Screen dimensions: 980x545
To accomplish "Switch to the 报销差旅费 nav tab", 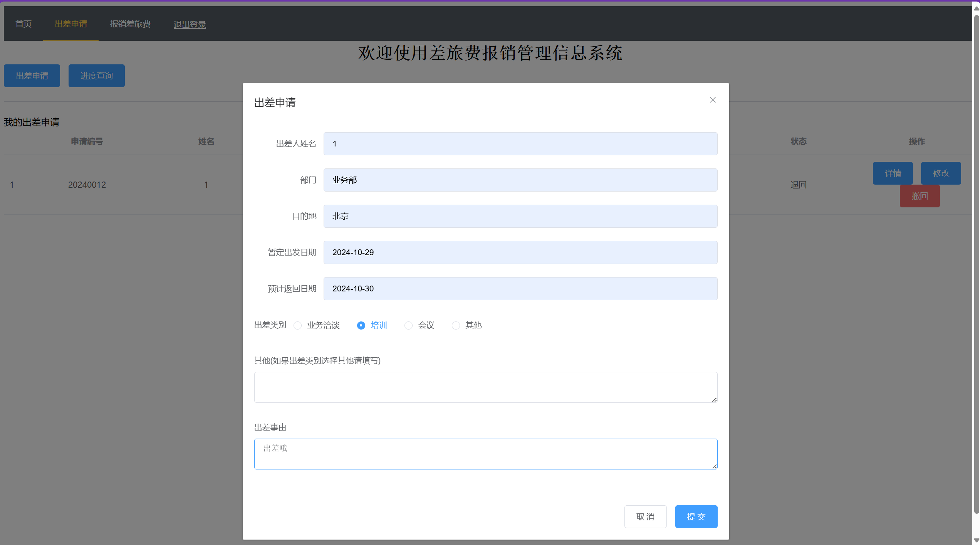I will (130, 24).
